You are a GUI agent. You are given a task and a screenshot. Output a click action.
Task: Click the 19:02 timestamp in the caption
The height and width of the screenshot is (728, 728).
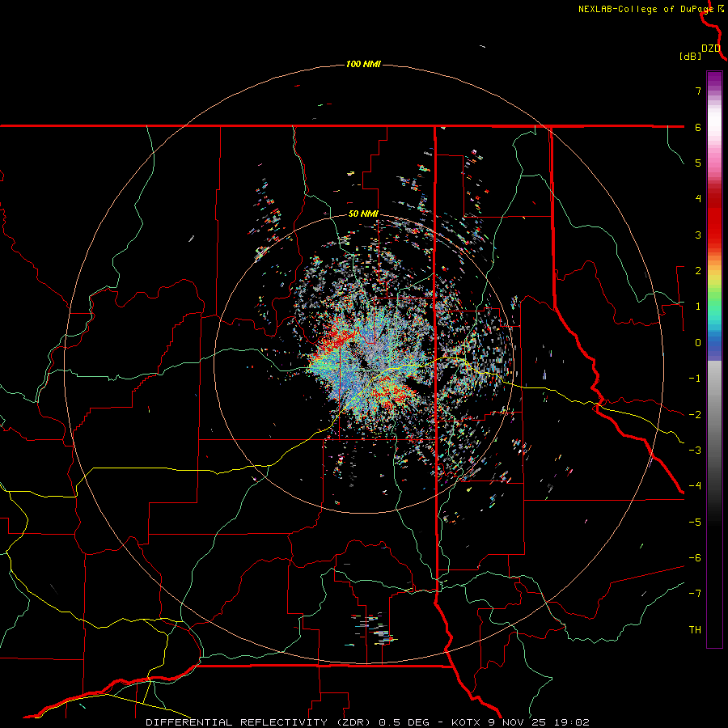tap(570, 722)
